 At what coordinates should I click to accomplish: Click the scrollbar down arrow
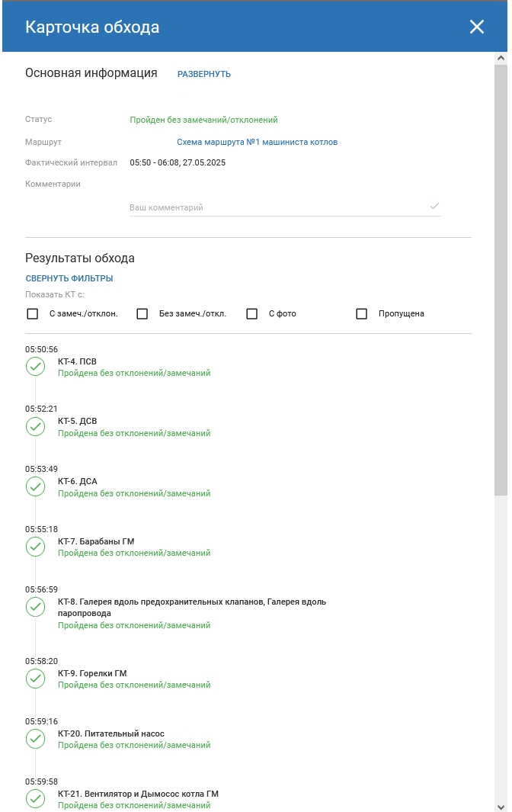501,807
